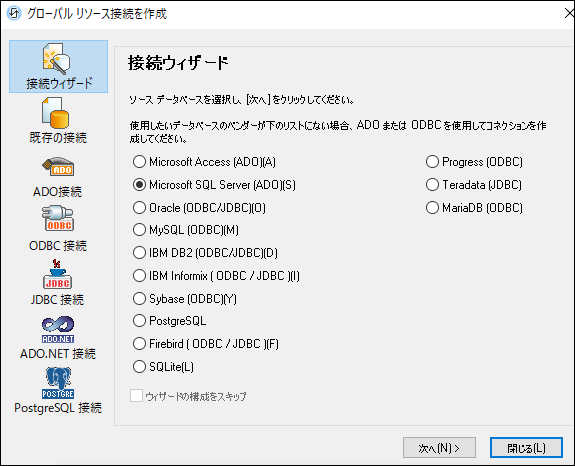The image size is (575, 466).
Task: Open the PostgreSQL 接続 elephant icon
Action: [x=58, y=383]
